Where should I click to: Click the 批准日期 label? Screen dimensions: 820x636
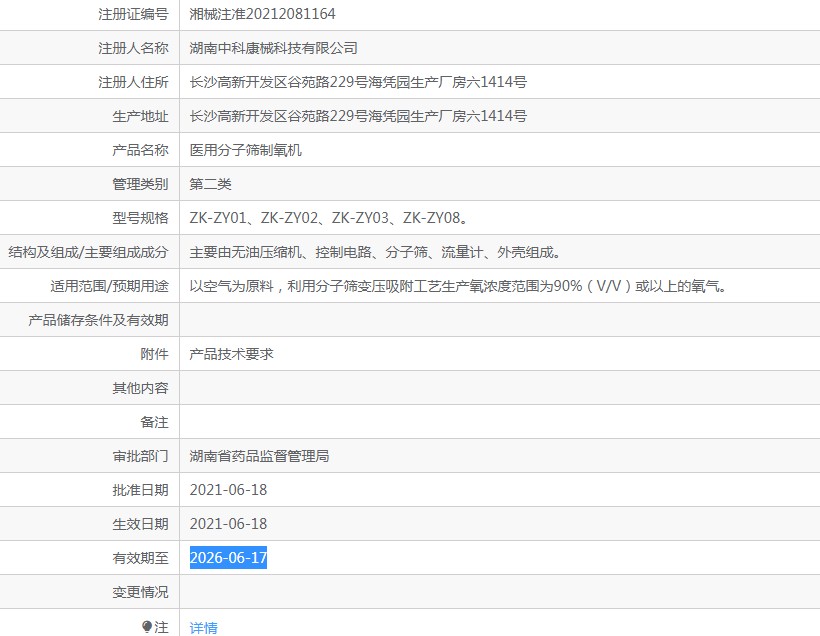click(140, 490)
